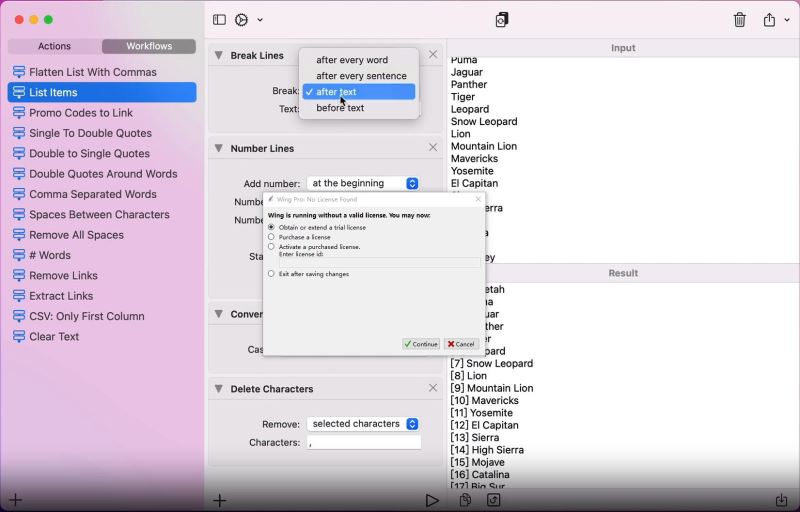Click the icon beside Double to Single Quotes
Screen dimensions: 800x512
[x=19, y=153]
